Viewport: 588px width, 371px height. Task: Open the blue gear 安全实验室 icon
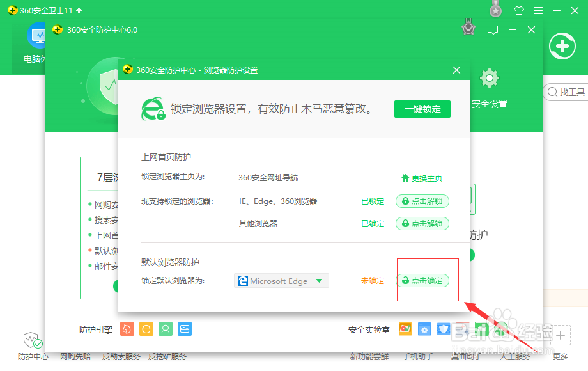424,329
